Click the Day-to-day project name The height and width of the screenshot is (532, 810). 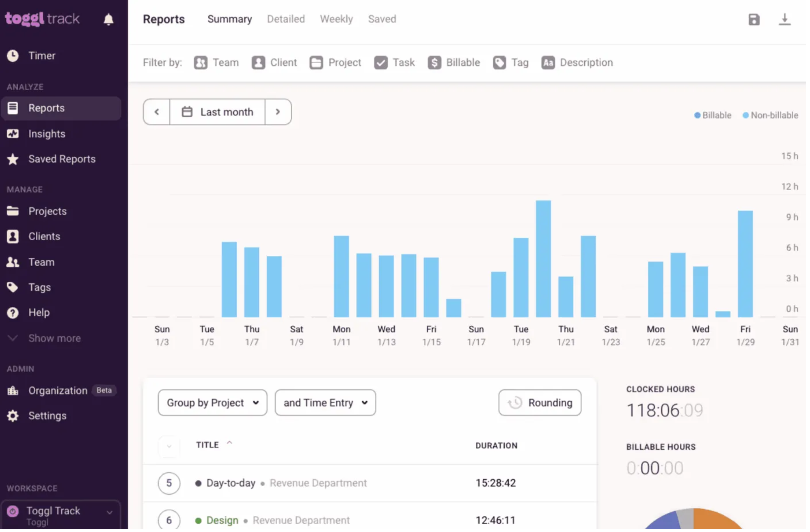coord(231,483)
